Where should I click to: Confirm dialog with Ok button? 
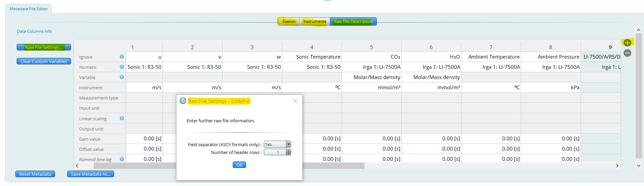[x=239, y=165]
